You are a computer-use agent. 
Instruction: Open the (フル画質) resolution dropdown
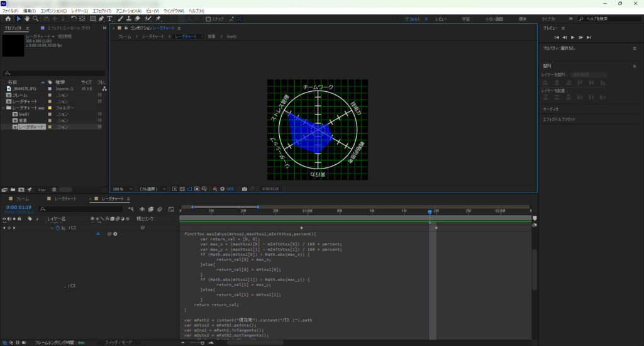click(x=152, y=189)
